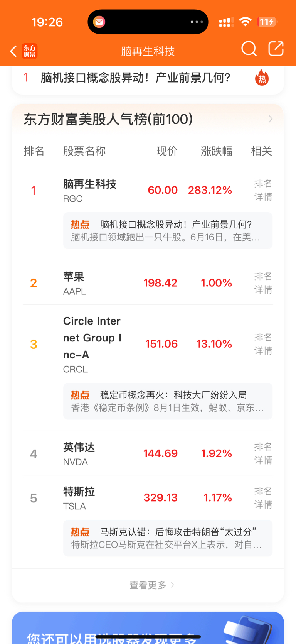Screen dimensions: 296x644
Task: Sort by 涨跌幅 column header
Action: point(217,151)
